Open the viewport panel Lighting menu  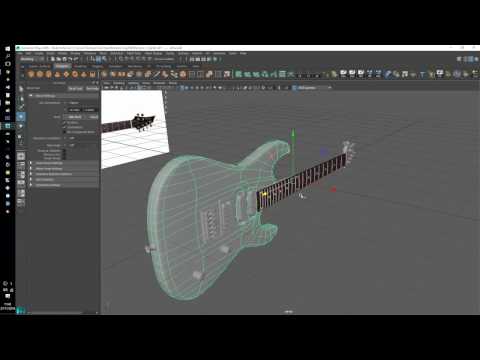pos(133,83)
